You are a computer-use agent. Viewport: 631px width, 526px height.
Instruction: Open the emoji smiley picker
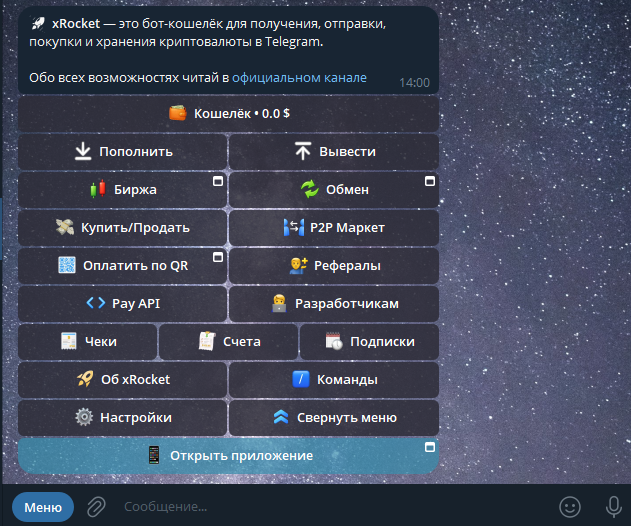[x=570, y=507]
